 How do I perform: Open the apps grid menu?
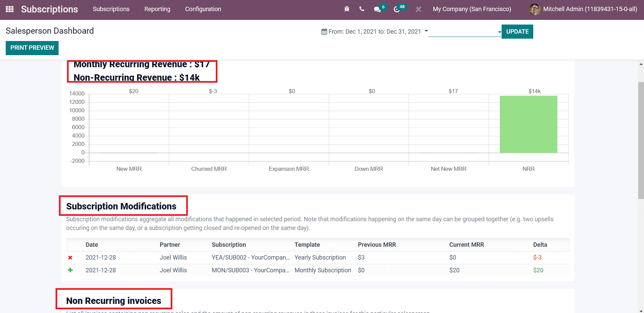(x=9, y=9)
